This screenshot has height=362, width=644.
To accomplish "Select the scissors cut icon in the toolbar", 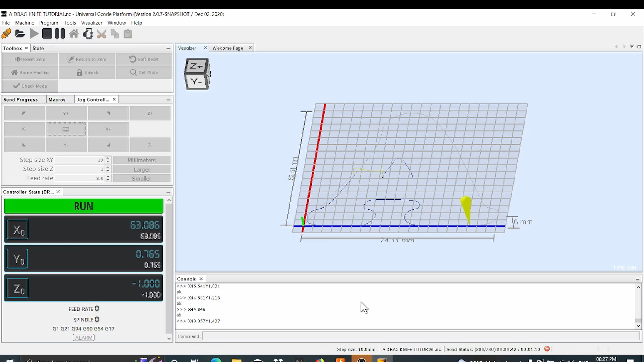I will tap(102, 34).
